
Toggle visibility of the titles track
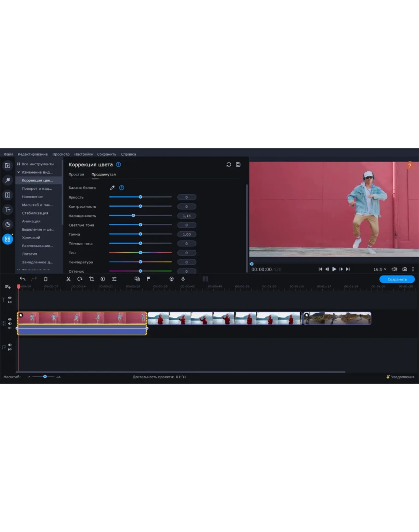coord(10,298)
